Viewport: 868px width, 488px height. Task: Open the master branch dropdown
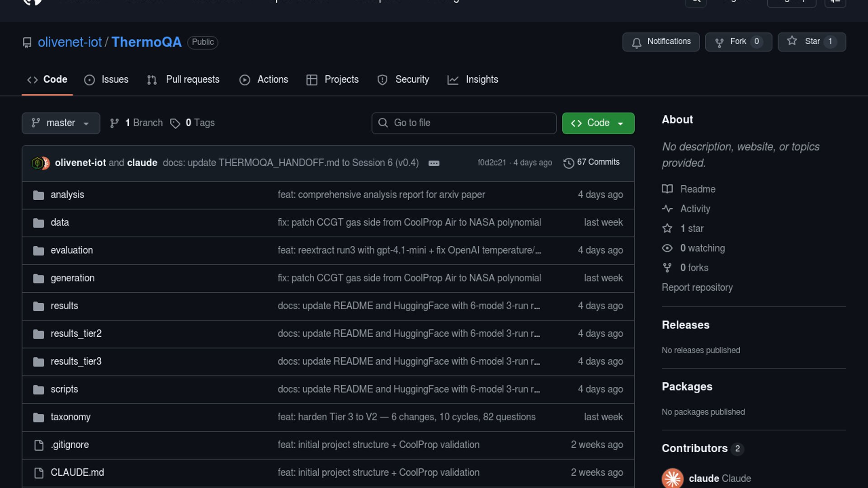61,123
